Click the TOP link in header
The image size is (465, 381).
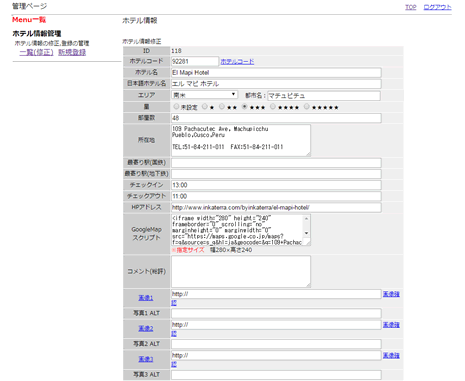(x=411, y=7)
